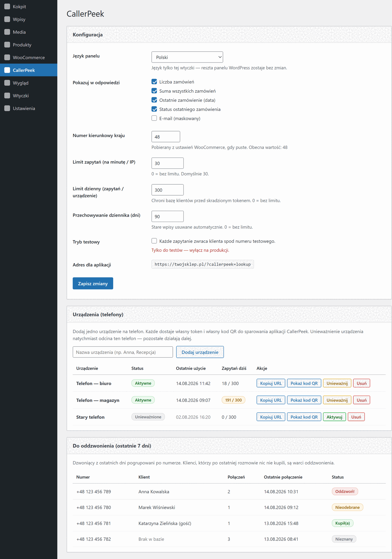The image size is (392, 559).
Task: Click the Ustawienia sidebar icon
Action: pos(7,108)
